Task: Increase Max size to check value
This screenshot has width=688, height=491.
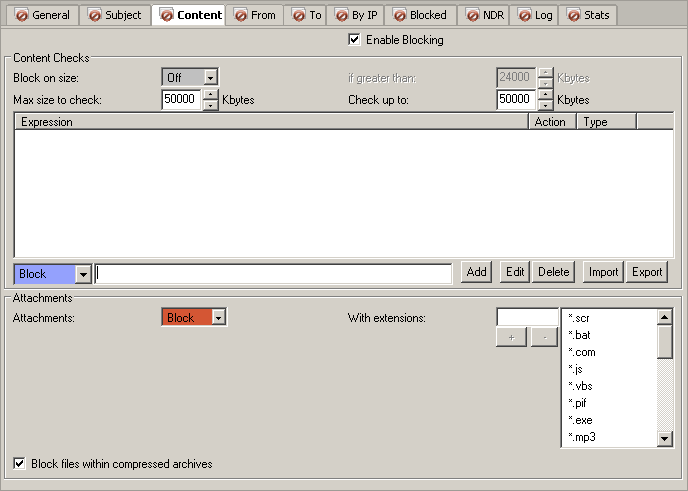Action: tap(210, 95)
